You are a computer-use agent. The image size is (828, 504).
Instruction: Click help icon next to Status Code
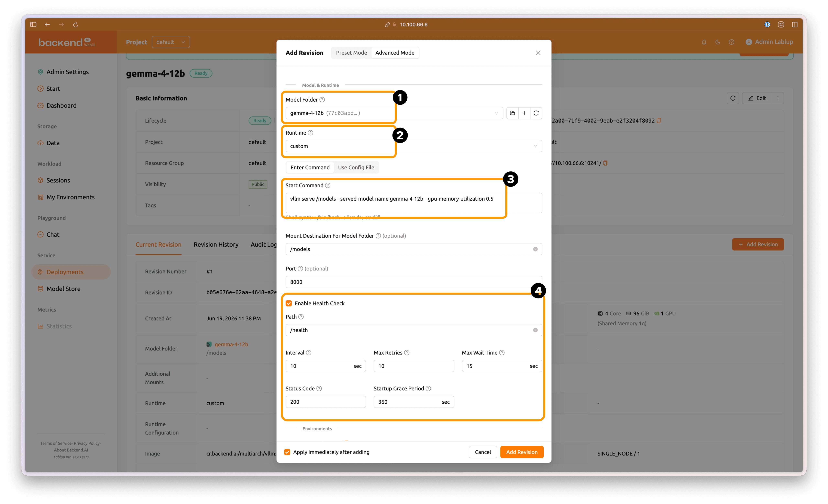(319, 388)
